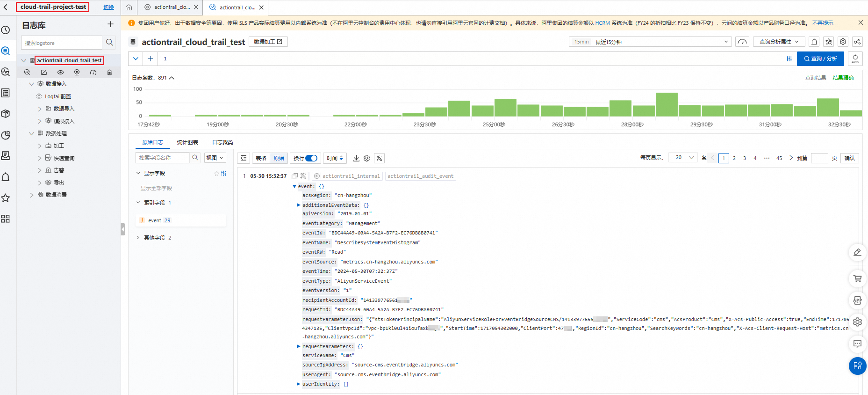Viewport: 868px width, 395px height.
Task: Click the home tab icon
Action: coord(129,7)
